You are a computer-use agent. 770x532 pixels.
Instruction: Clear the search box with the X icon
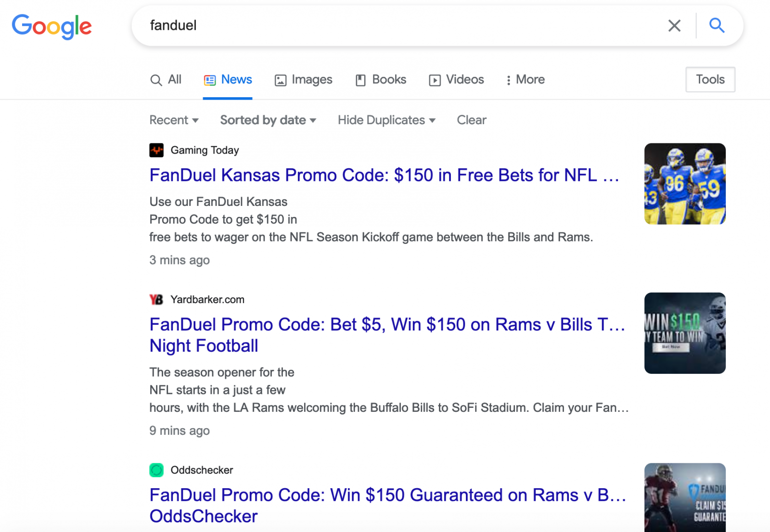coord(674,25)
